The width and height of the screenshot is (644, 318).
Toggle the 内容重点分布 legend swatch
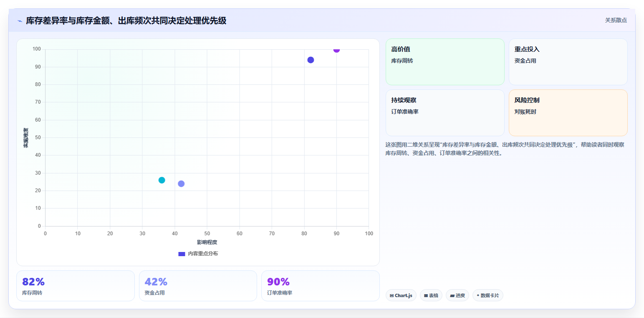coord(182,254)
